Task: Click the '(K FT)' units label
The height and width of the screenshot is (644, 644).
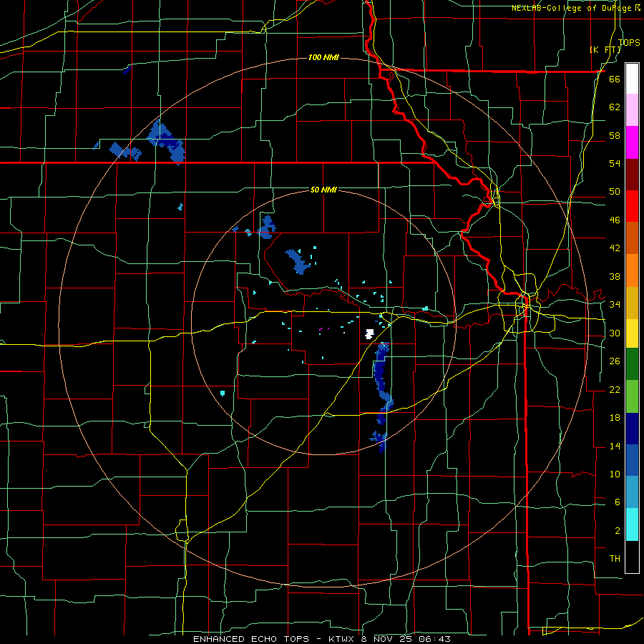Action: (605, 49)
